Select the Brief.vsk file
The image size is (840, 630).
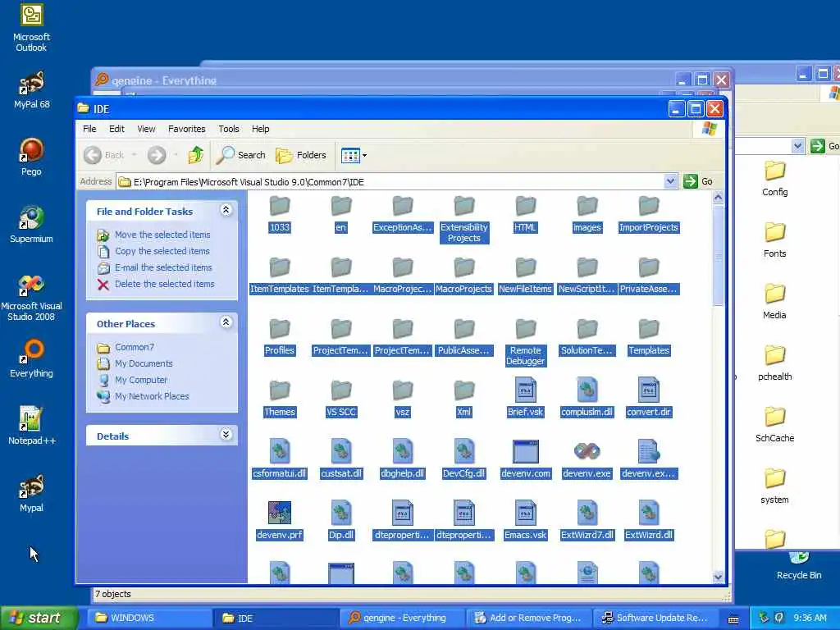526,398
